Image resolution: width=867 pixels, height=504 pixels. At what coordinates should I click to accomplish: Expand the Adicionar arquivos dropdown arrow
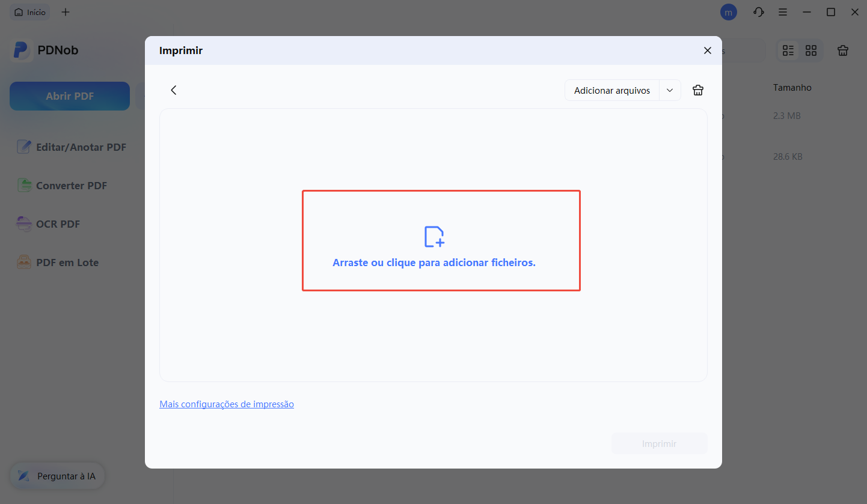(670, 90)
